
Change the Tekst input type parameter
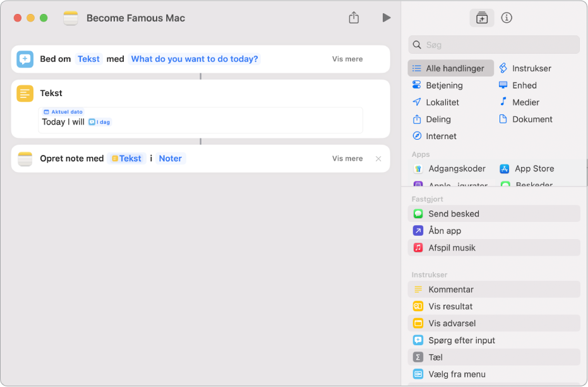(88, 59)
